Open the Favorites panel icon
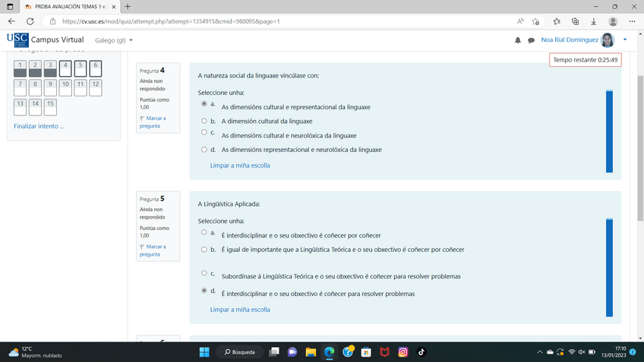 click(x=557, y=21)
